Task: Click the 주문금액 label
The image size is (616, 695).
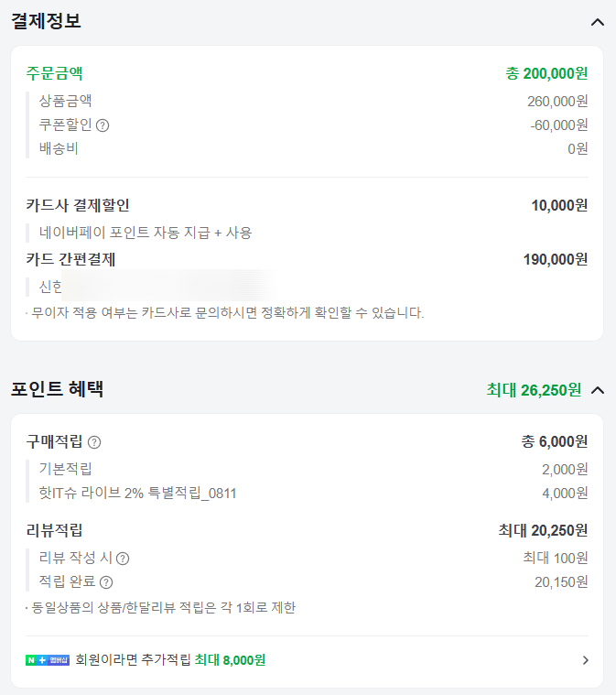Action: tap(54, 73)
